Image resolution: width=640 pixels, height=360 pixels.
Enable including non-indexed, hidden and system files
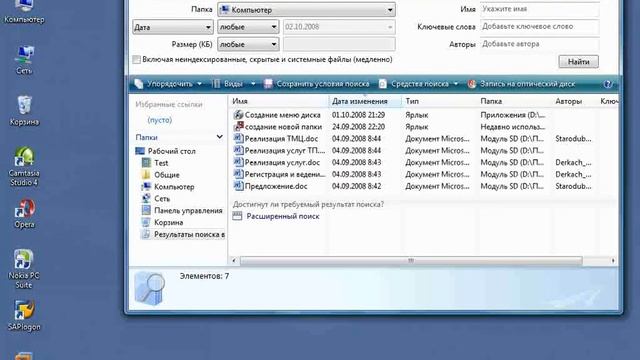136,60
